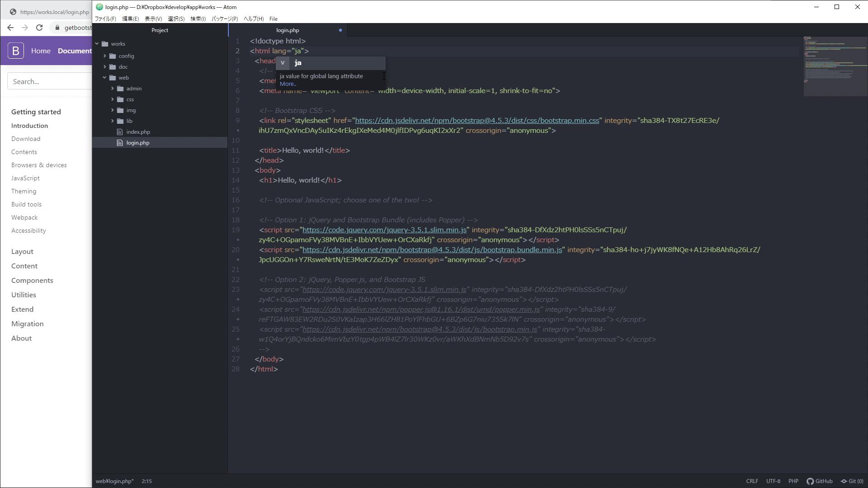The image size is (868, 488).
Task: Click Components section in docs sidebar
Action: 32,280
